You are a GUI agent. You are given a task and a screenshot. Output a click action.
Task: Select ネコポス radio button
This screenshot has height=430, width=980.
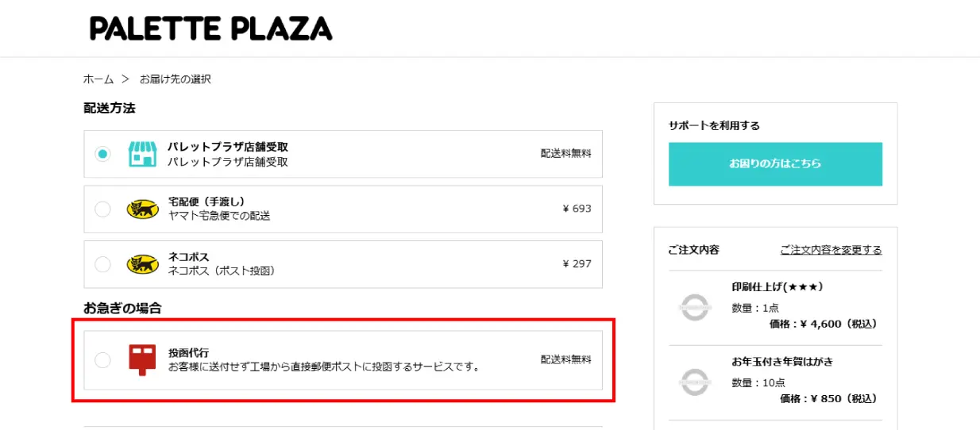coord(103,264)
